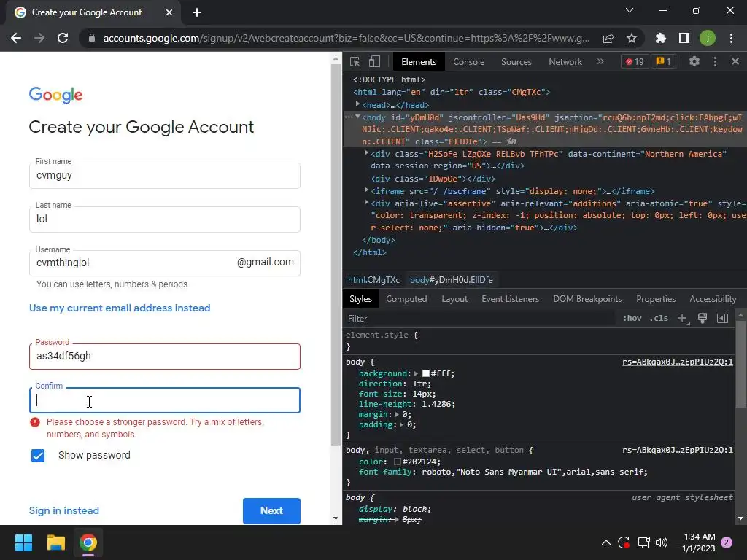Open the Chrome three-dot menu
The height and width of the screenshot is (560, 747).
tap(731, 38)
